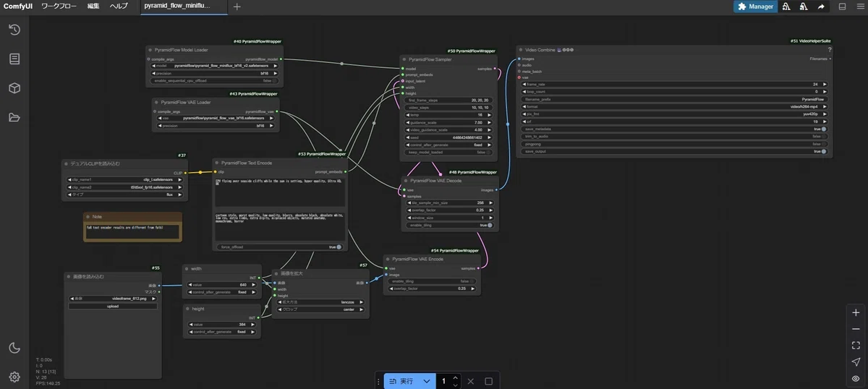The image size is (868, 389).
Task: Toggle select mode cursor icon
Action: [x=856, y=362]
